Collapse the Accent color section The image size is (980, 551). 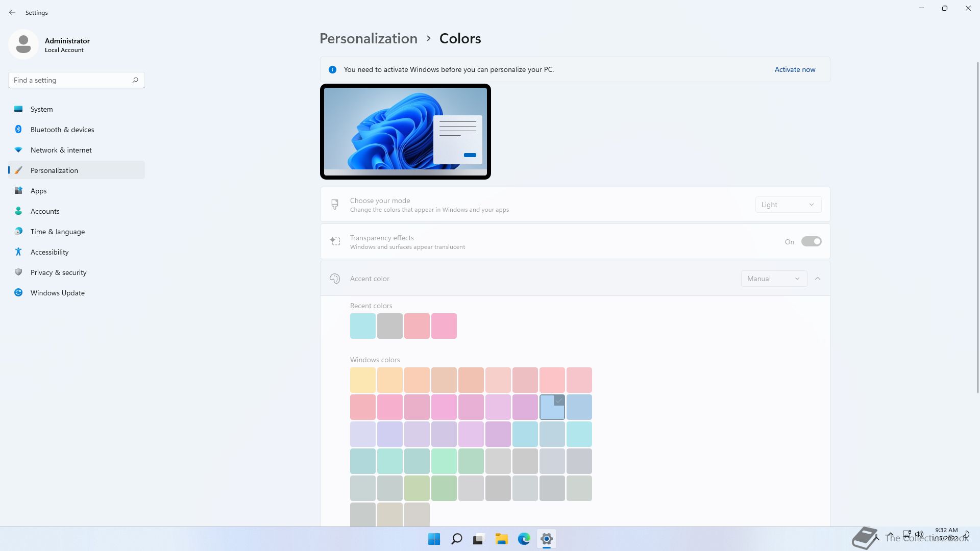pyautogui.click(x=818, y=279)
